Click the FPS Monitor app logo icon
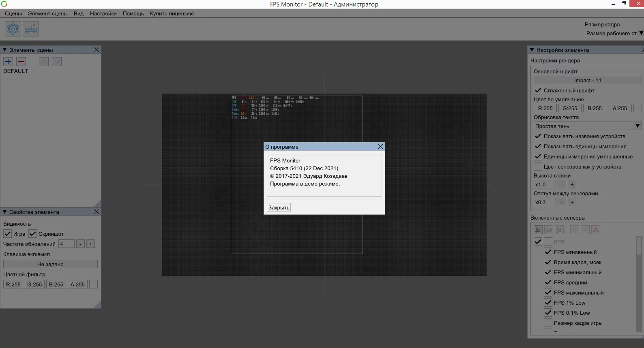 (4, 4)
